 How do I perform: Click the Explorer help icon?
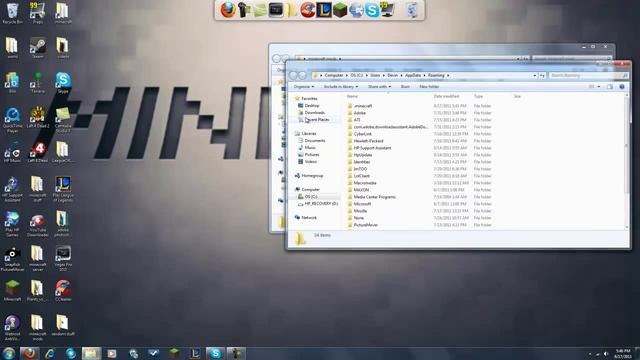click(x=622, y=87)
